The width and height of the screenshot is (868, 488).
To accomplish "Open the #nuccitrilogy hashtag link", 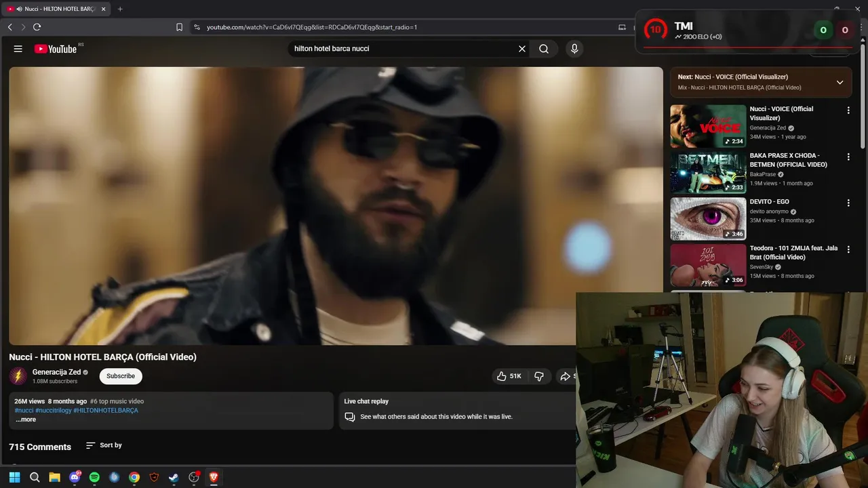I will 54,411.
